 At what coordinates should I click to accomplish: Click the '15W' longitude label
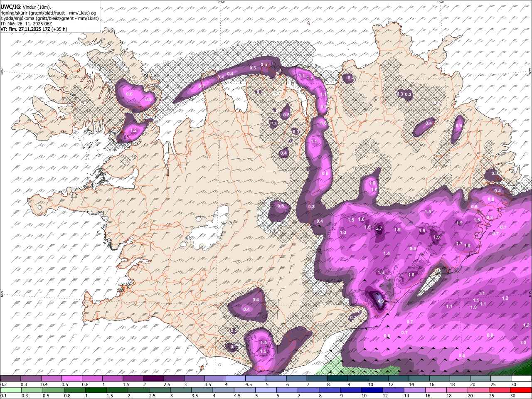(440, 2)
